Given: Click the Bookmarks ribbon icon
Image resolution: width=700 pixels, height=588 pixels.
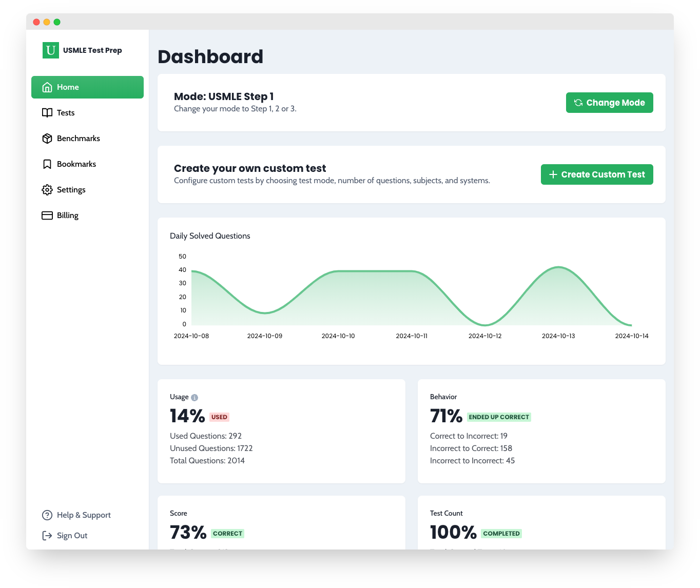Looking at the screenshot, I should (x=47, y=164).
